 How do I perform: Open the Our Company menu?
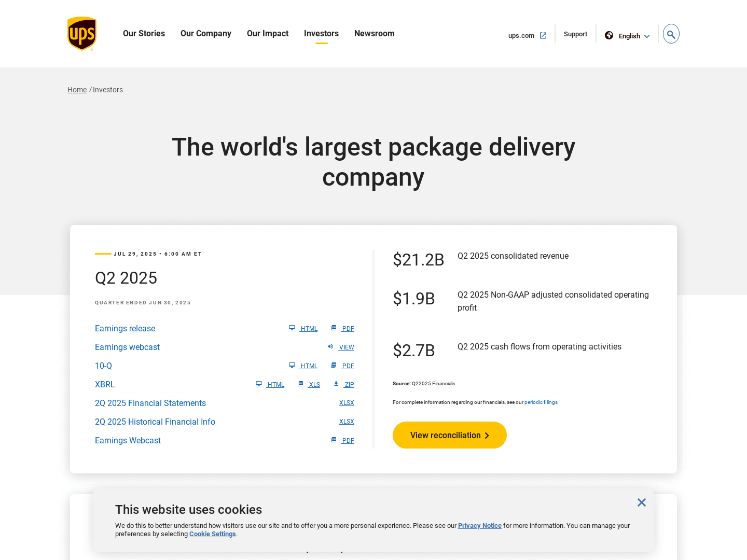click(x=206, y=34)
